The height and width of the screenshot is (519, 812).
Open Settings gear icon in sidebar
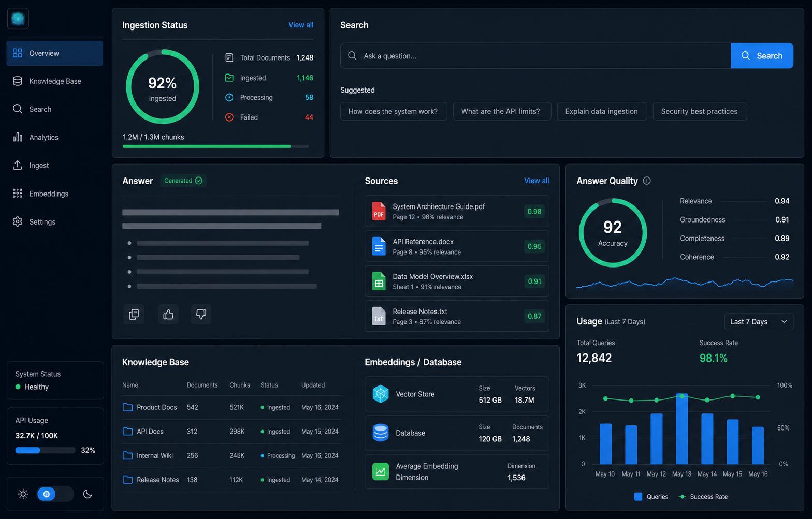tap(18, 221)
